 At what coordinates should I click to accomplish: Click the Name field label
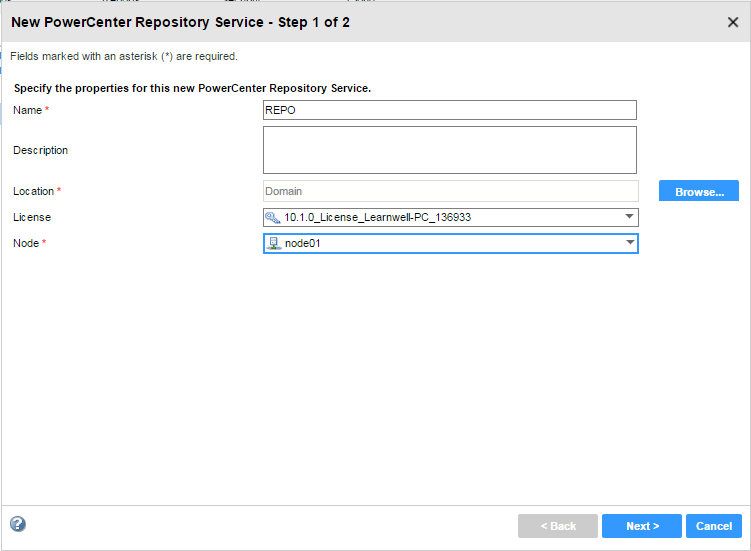(x=28, y=110)
